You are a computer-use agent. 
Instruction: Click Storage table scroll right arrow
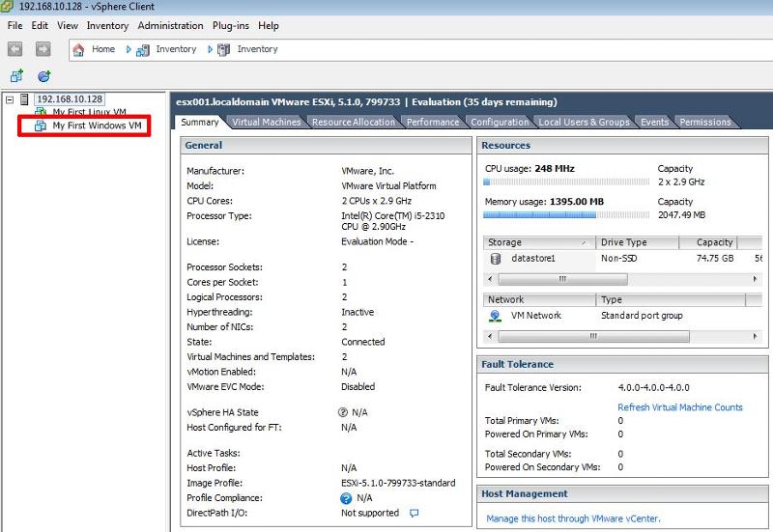tap(755, 279)
